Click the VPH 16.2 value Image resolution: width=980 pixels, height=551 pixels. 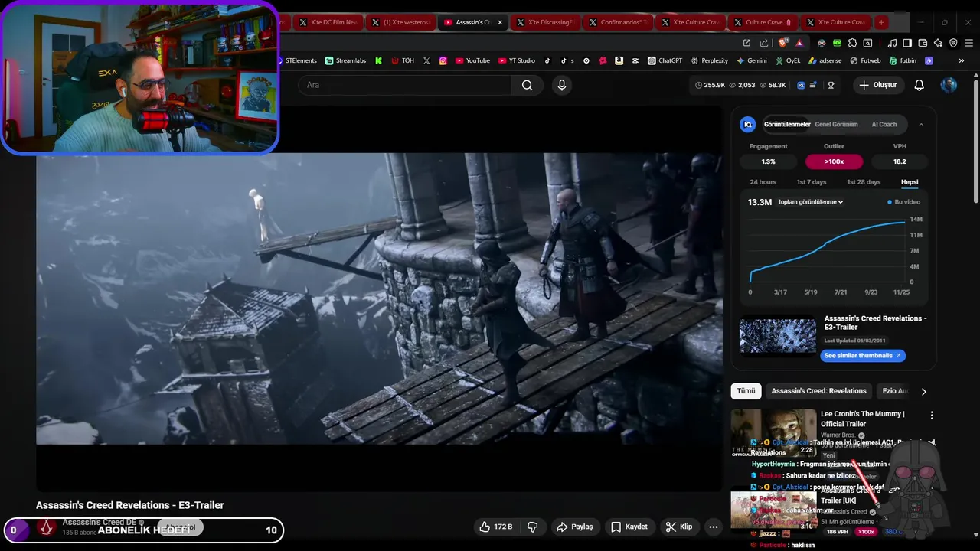click(900, 161)
